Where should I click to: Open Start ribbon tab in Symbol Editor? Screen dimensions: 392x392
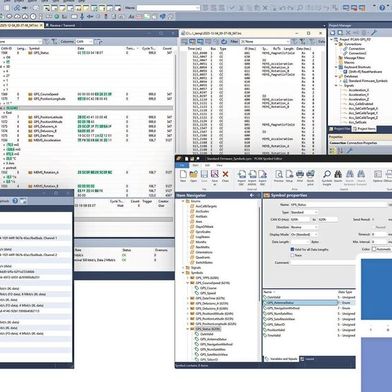tap(195, 165)
